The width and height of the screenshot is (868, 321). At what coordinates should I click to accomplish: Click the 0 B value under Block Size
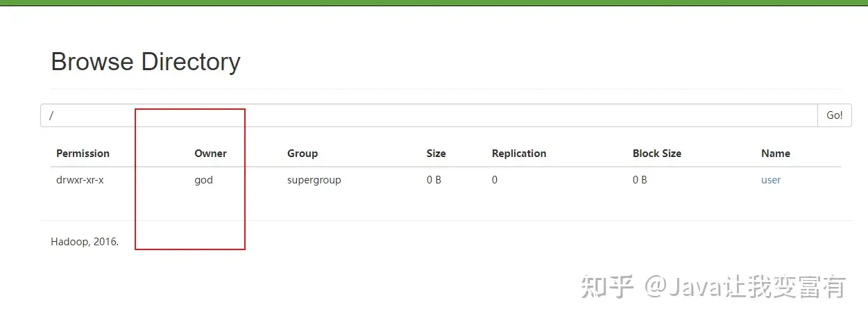(x=640, y=180)
